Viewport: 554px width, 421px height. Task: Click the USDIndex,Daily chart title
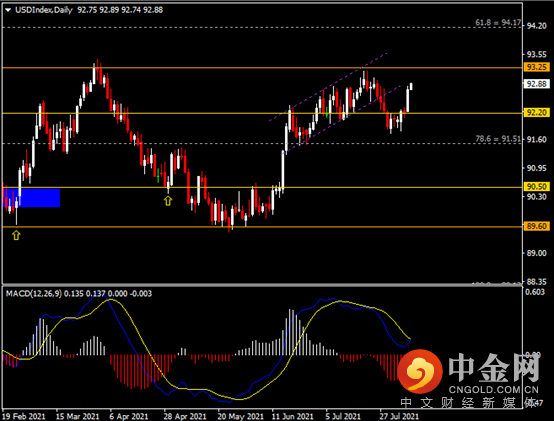tap(44, 10)
